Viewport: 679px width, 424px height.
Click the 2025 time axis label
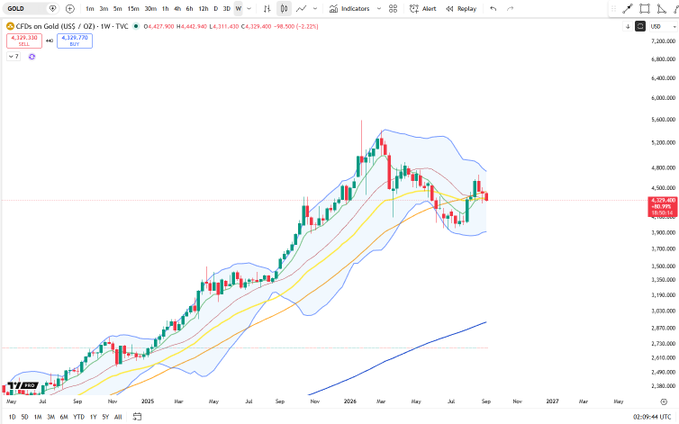[x=147, y=401]
